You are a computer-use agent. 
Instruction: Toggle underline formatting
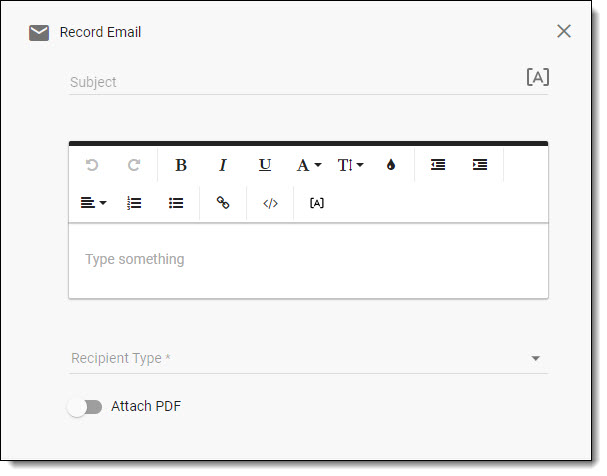pyautogui.click(x=265, y=165)
